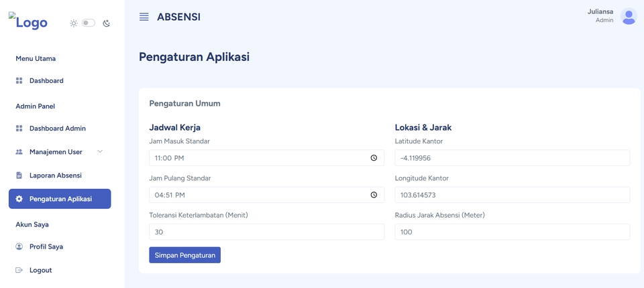Toggle the dark mode switch
The height and width of the screenshot is (288, 644).
pos(89,23)
